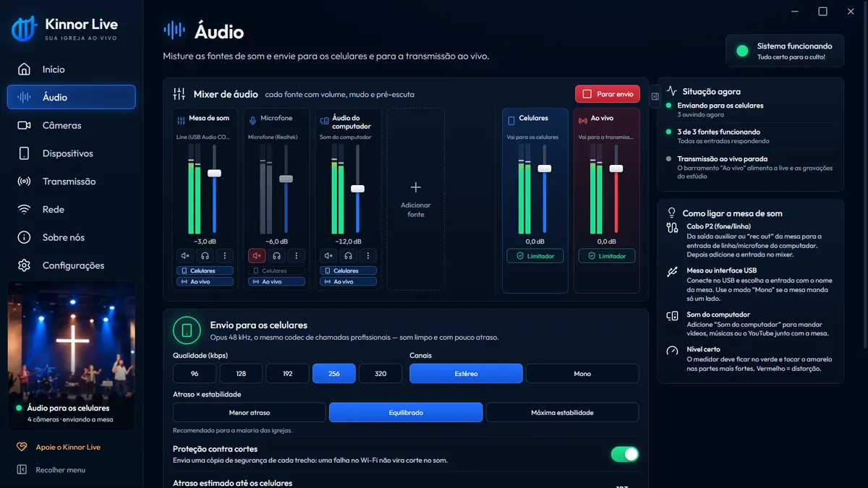Screen dimensions: 868x488
Task: Click the Ao vivo bus volume fader
Action: click(x=616, y=168)
